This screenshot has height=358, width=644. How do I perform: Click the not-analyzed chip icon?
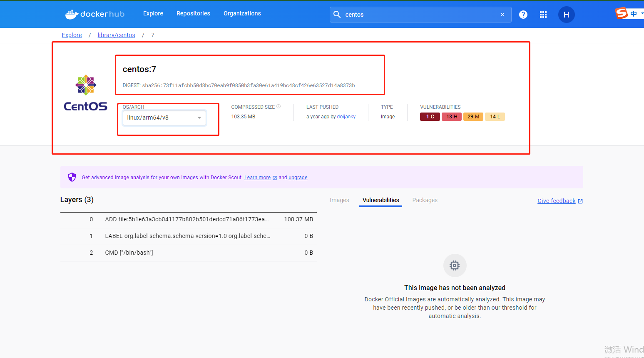pos(455,265)
